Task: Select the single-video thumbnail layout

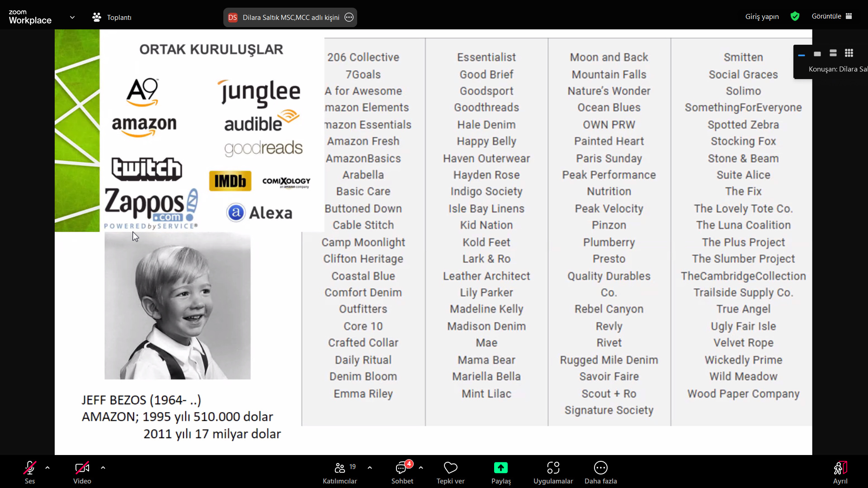Action: [817, 54]
